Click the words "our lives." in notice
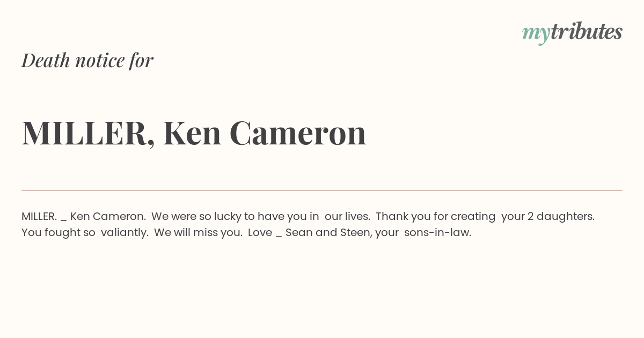 tap(347, 216)
